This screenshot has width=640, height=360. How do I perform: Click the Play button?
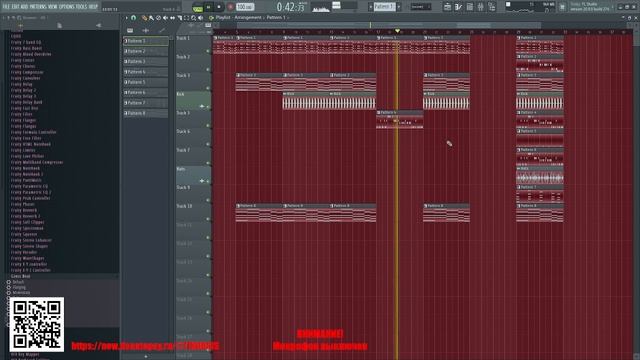pos(208,7)
